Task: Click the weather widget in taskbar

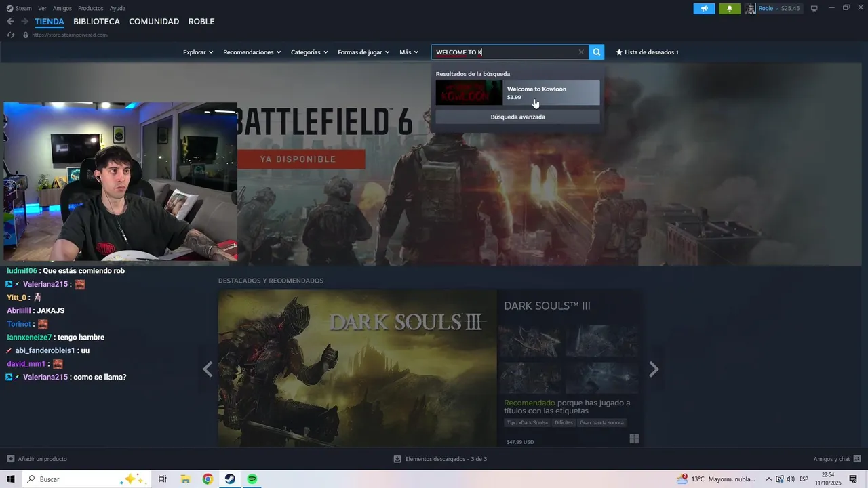Action: pos(716,479)
